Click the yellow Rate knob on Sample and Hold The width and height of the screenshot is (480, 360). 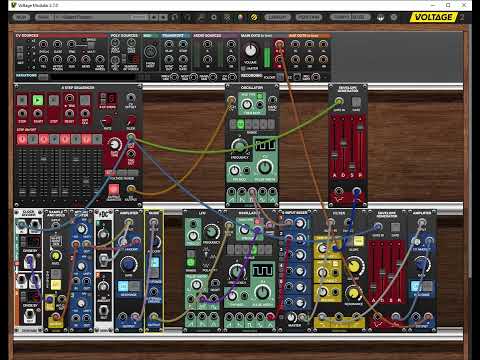coord(56,256)
